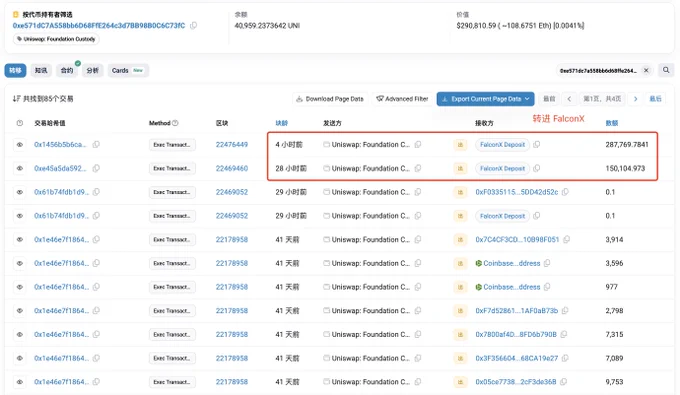Open the Cards New tab
Viewport: 680px width, 395px height.
coord(128,70)
